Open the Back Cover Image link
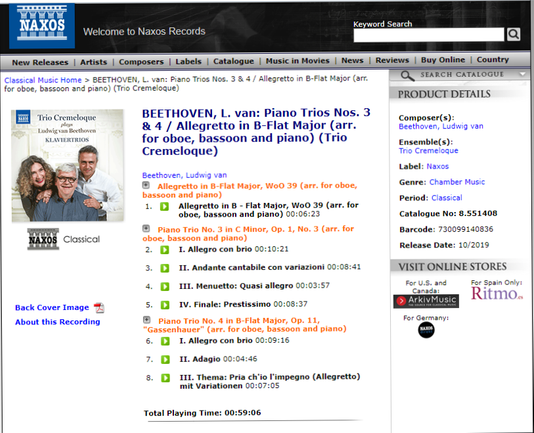534x433 pixels. pos(52,307)
